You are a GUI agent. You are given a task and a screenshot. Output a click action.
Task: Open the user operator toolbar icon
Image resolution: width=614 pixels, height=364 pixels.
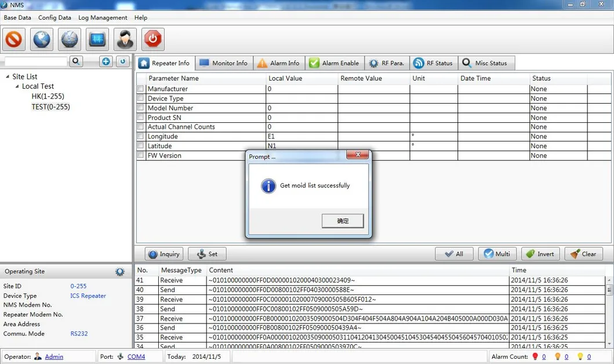tap(125, 39)
